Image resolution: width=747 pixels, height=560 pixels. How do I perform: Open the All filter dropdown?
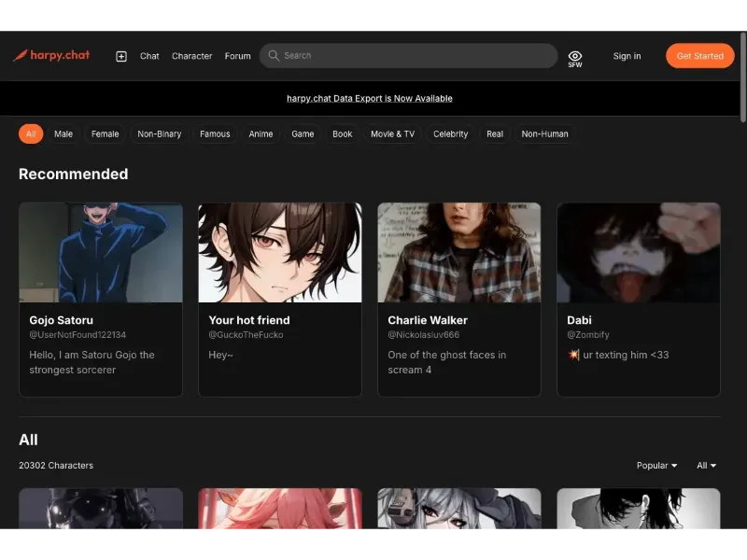pyautogui.click(x=706, y=465)
